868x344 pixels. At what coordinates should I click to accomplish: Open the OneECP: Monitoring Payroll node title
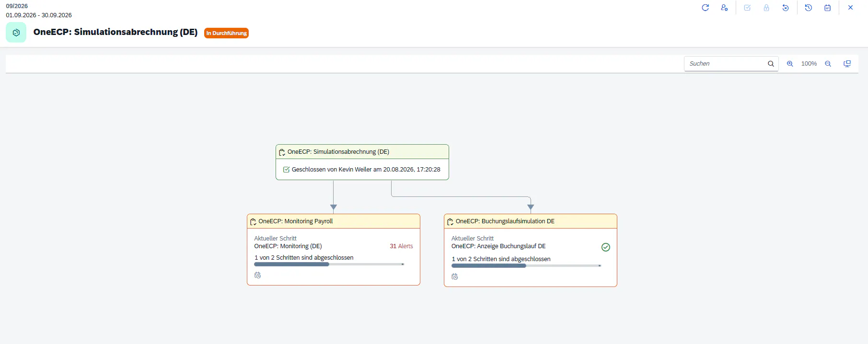(x=296, y=221)
